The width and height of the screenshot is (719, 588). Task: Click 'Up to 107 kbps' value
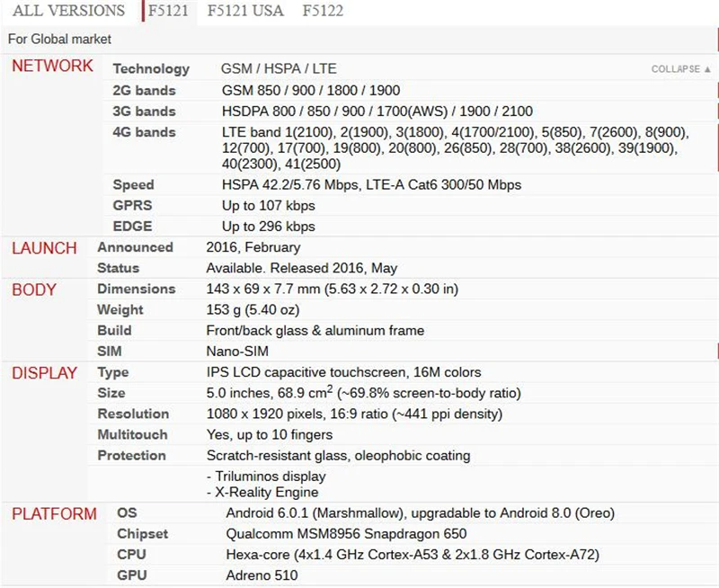click(x=269, y=206)
